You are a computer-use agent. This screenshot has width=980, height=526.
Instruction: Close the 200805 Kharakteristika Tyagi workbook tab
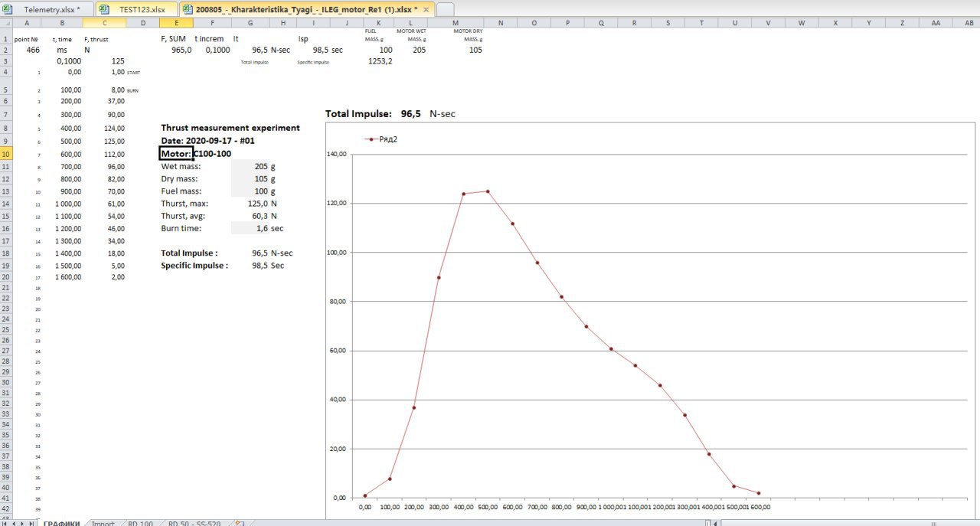(426, 9)
